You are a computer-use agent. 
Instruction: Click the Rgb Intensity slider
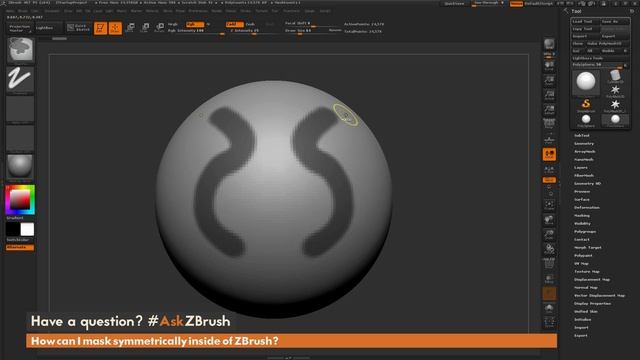point(196,31)
